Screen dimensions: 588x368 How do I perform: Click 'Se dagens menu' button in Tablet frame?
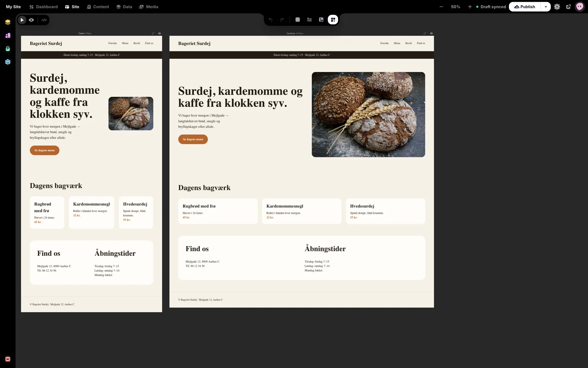44,150
